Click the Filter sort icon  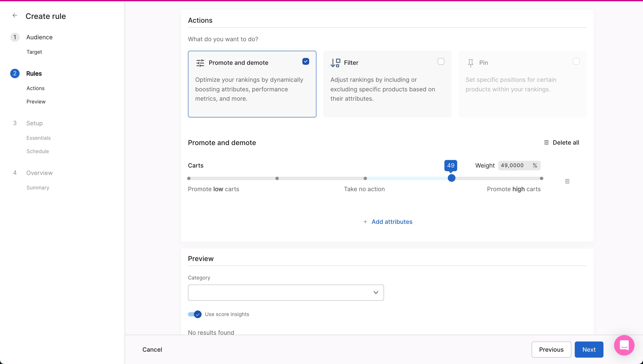tap(335, 63)
